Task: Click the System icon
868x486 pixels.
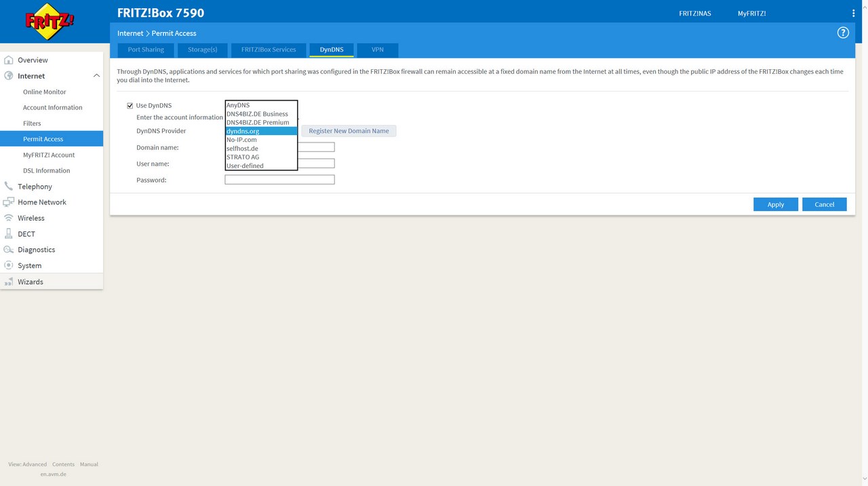Action: (x=9, y=265)
